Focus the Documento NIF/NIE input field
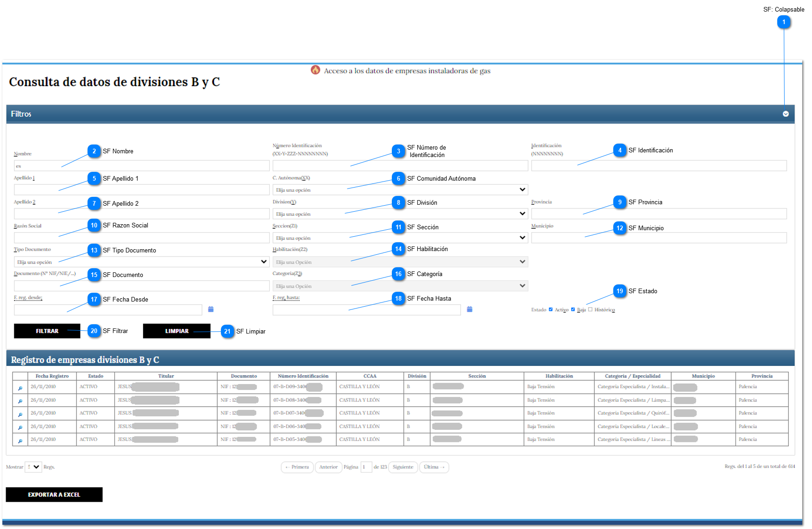The height and width of the screenshot is (529, 812). 142,286
